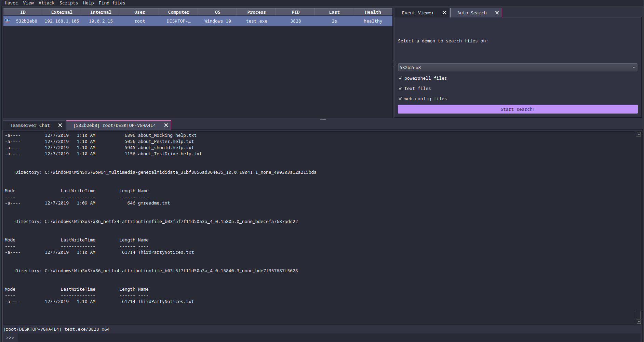The height and width of the screenshot is (342, 644).
Task: Toggle the powershell files checkbox
Action: click(x=400, y=78)
